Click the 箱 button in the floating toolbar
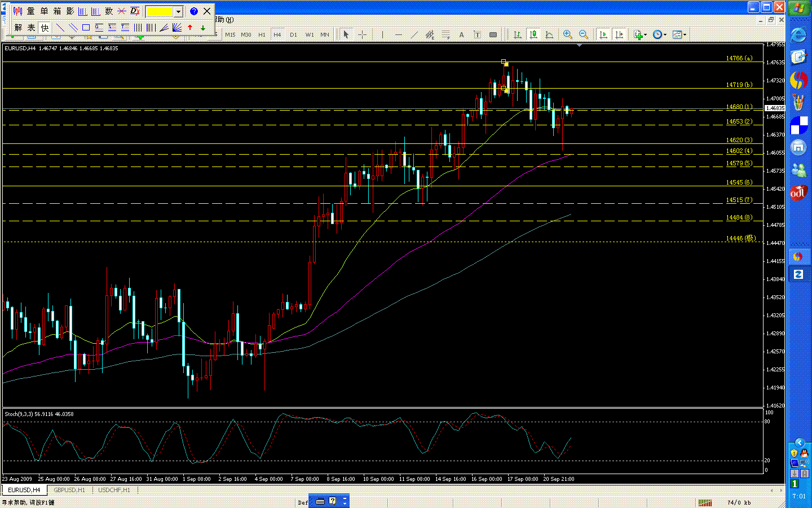The image size is (812, 508). click(57, 11)
